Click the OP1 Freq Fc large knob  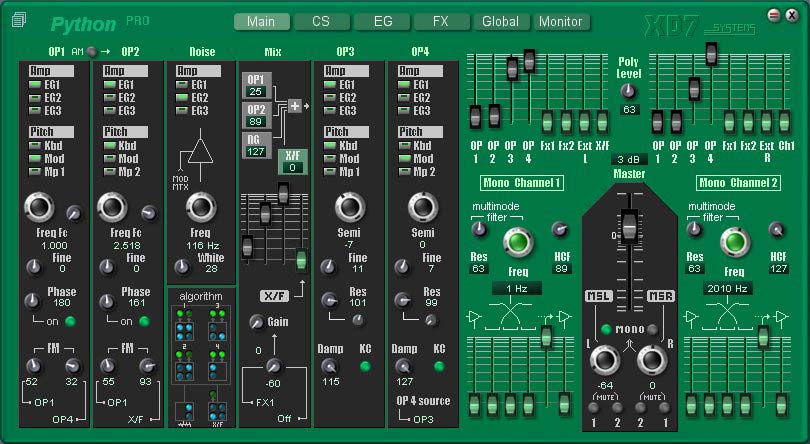[39, 207]
